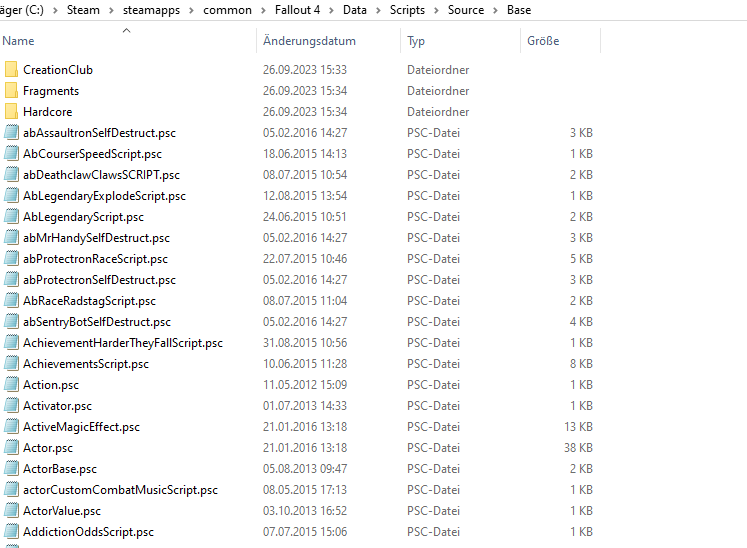The image size is (747, 548).
Task: Select the Hardcore folder name
Action: click(48, 112)
